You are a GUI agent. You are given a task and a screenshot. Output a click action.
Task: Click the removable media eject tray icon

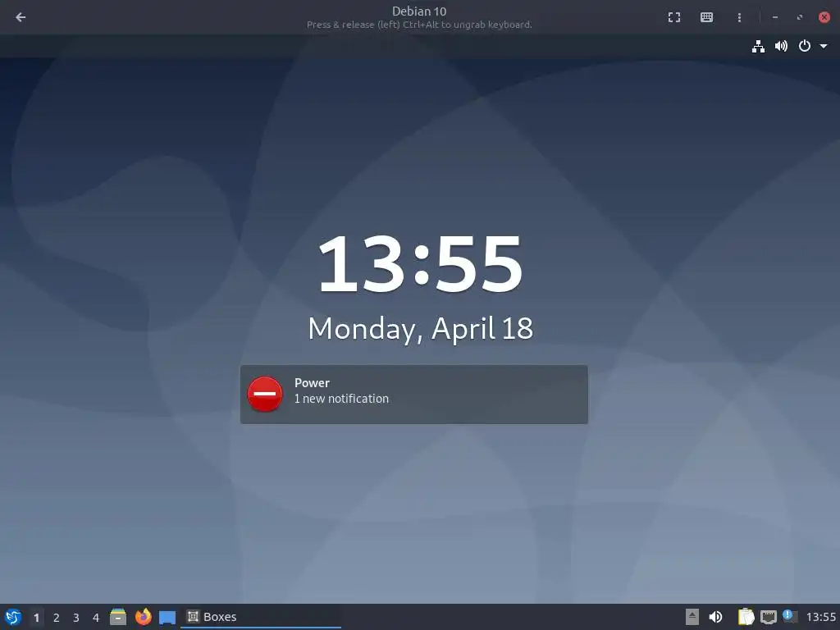click(692, 617)
